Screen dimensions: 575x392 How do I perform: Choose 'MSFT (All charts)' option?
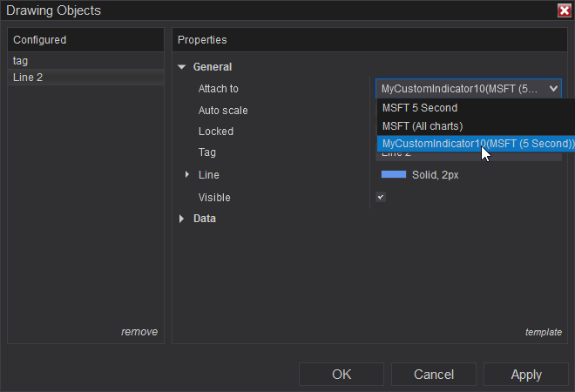coord(423,125)
